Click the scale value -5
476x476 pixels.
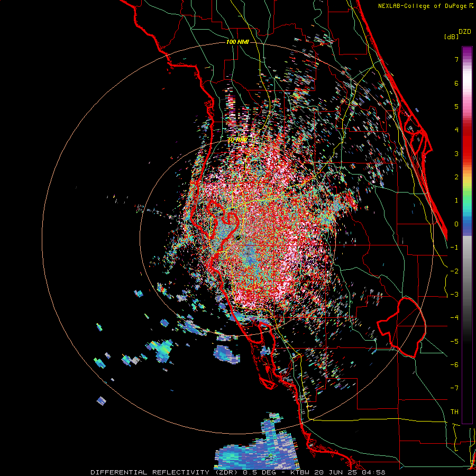[x=454, y=341]
